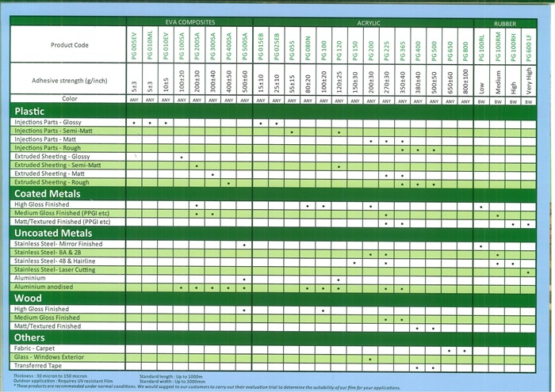Viewport: 555px width, 392px height.
Task: Click the Uncoated Metals section header
Action: pyautogui.click(x=54, y=234)
